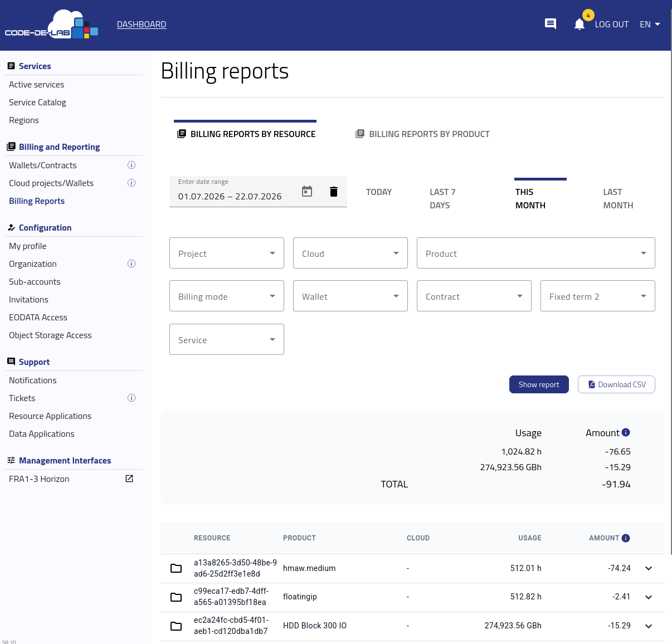
Task: Click the Download CSV button
Action: [x=616, y=384]
